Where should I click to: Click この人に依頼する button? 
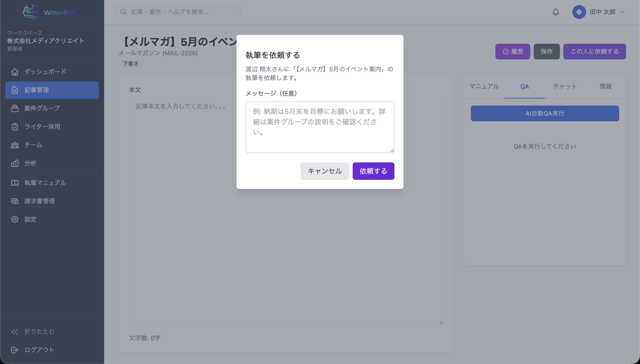[595, 52]
